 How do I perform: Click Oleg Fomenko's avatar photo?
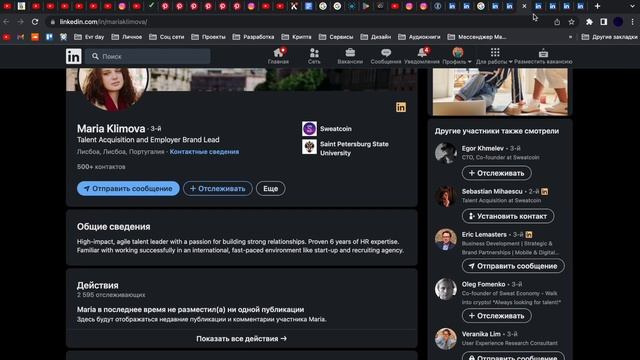coord(446,289)
